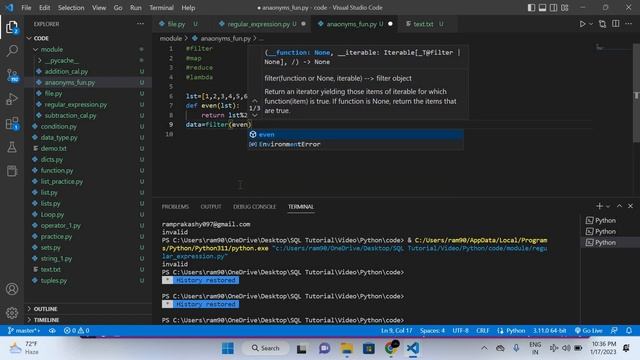This screenshot has height=360, width=640.
Task: Open run options dropdown arrow
Action: pos(591,24)
